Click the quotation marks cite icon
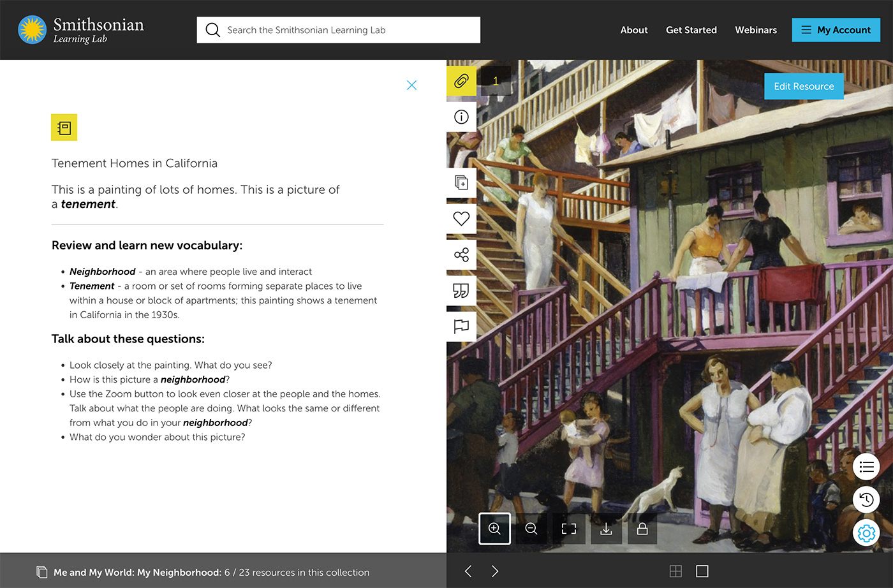 [461, 291]
